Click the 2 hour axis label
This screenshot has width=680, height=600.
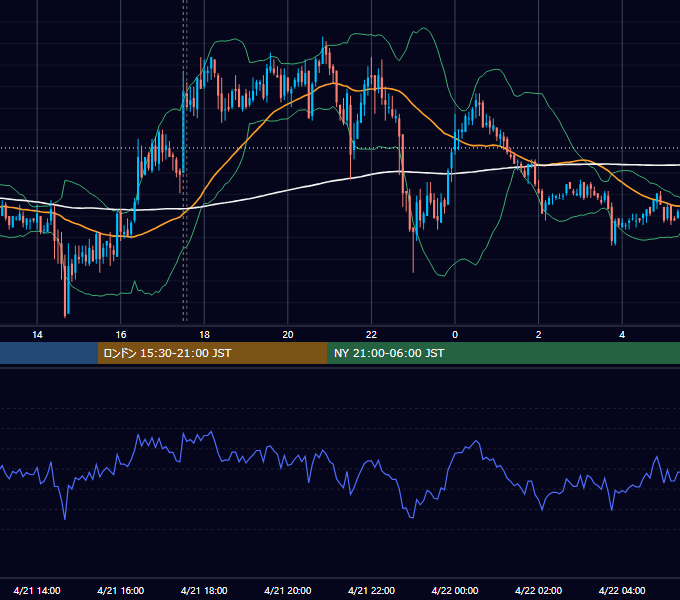(539, 335)
